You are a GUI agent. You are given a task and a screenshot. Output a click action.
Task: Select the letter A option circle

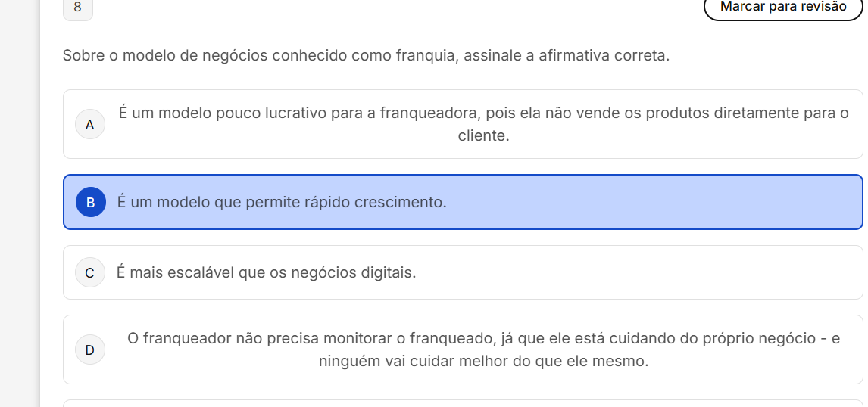click(90, 125)
